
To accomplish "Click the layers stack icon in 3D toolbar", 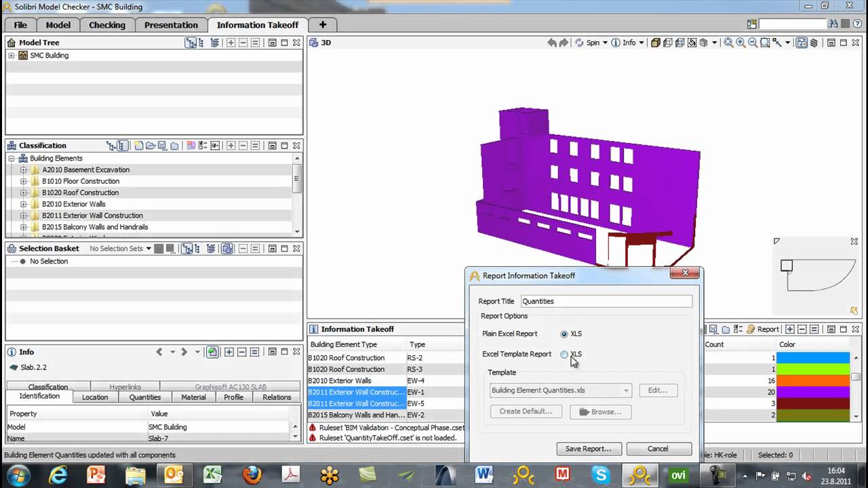I will pyautogui.click(x=814, y=43).
